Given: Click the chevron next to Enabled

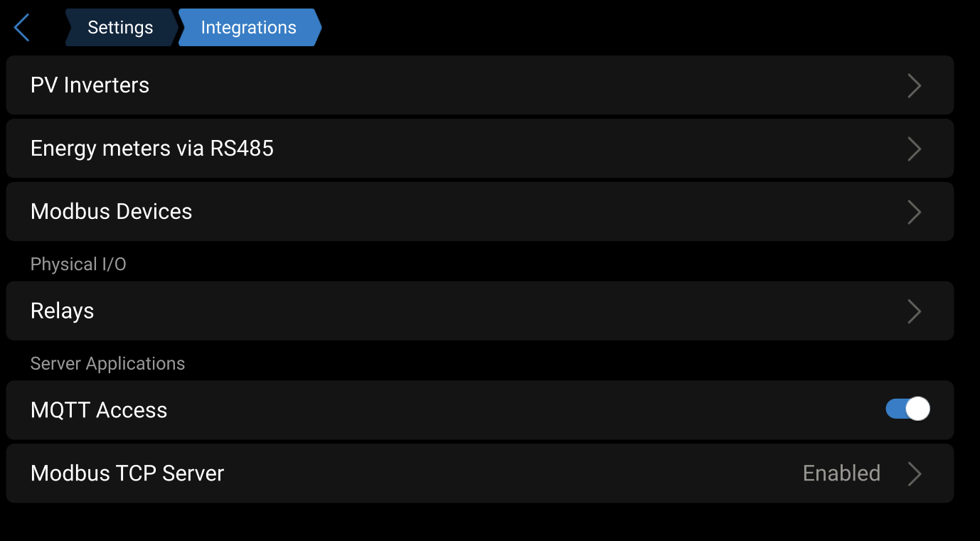Looking at the screenshot, I should 915,474.
